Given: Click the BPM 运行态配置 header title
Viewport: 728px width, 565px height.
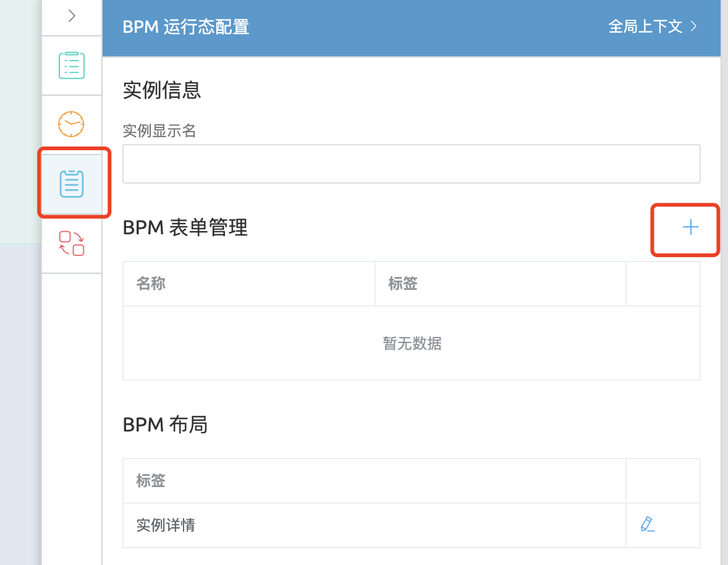Looking at the screenshot, I should click(186, 27).
